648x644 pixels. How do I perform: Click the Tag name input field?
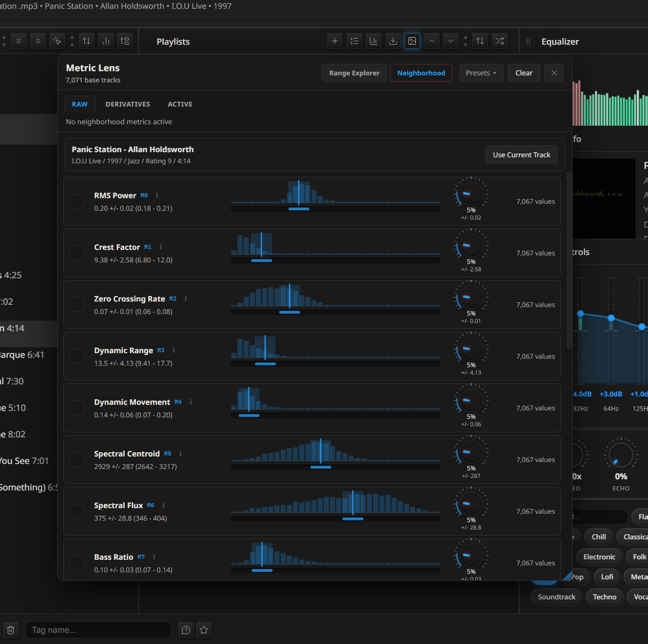click(x=98, y=630)
